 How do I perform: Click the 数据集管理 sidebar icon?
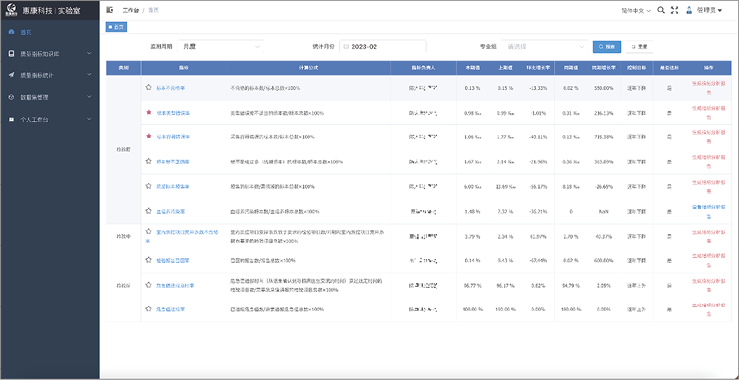coord(12,97)
